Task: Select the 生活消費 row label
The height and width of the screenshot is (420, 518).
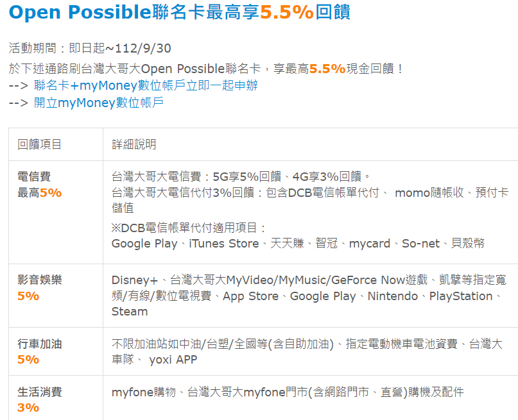Action: coord(40,392)
